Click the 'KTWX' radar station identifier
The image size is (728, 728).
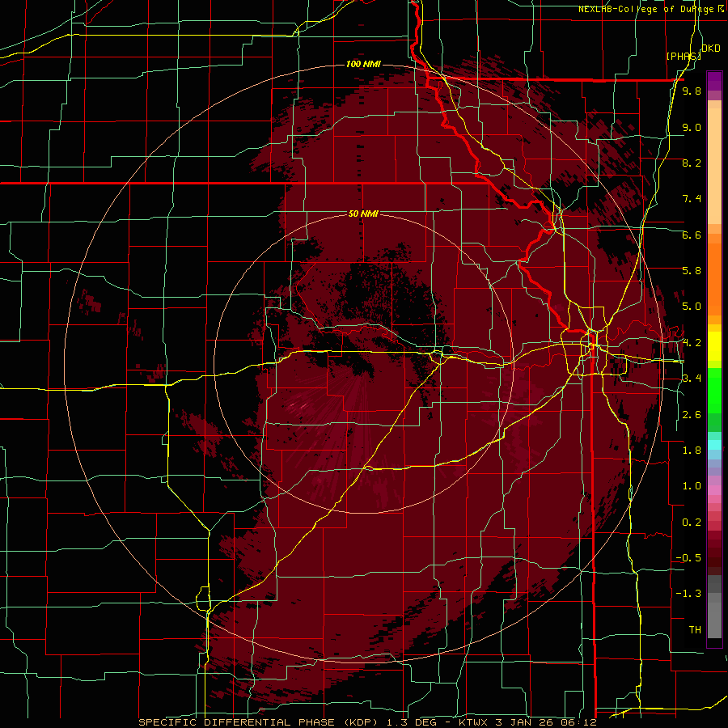473,722
